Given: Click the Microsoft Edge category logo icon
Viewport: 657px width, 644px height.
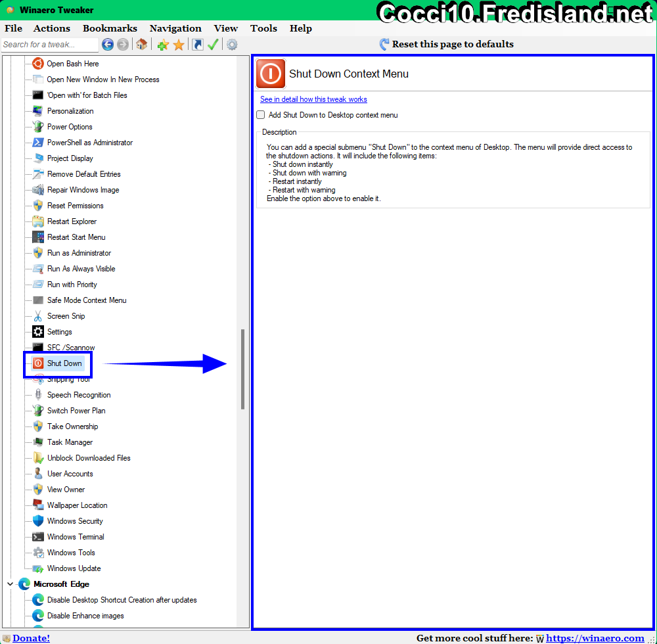Looking at the screenshot, I should pyautogui.click(x=24, y=584).
